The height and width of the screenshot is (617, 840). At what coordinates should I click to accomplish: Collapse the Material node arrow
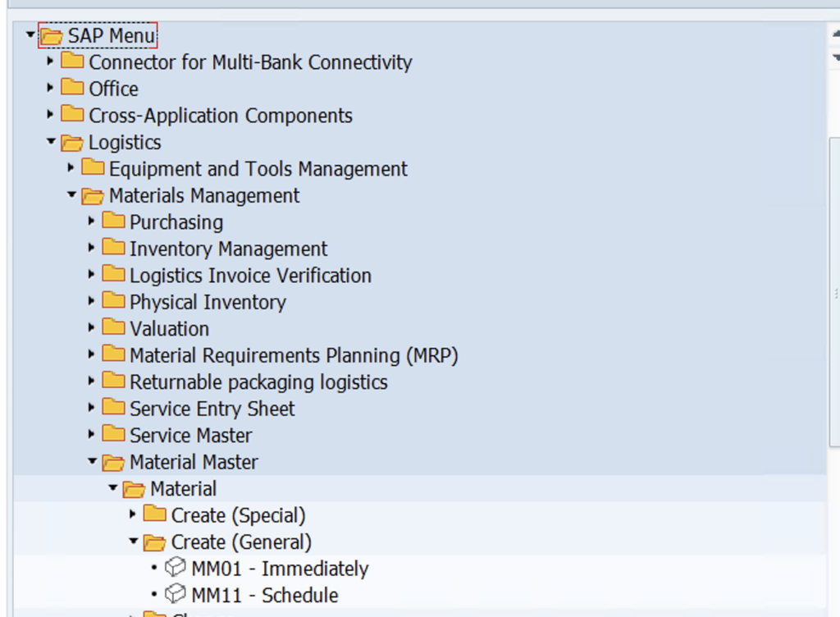112,487
